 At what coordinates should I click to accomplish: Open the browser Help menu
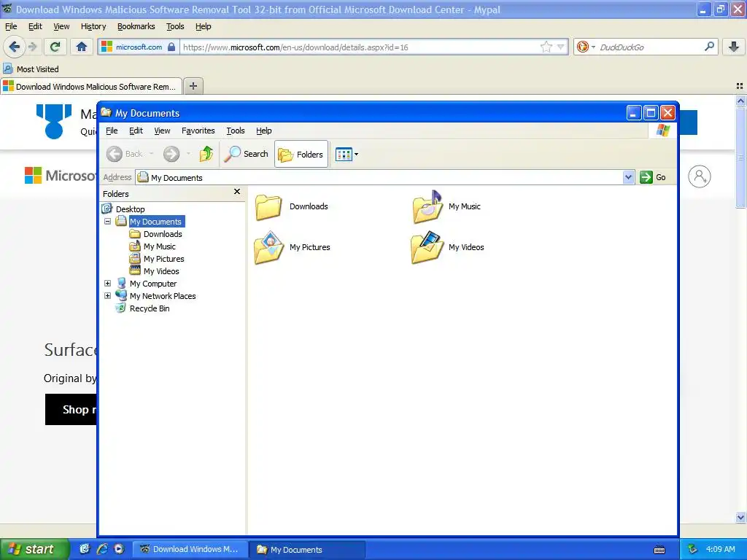[203, 26]
